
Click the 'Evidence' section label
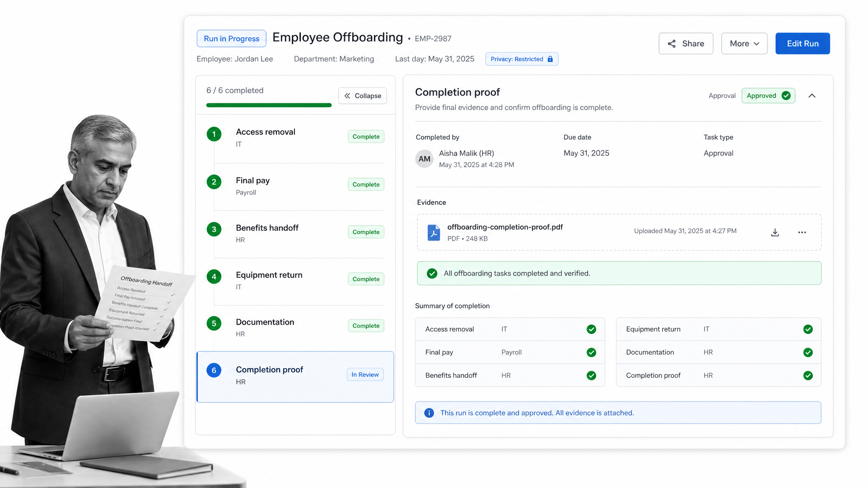click(x=431, y=202)
